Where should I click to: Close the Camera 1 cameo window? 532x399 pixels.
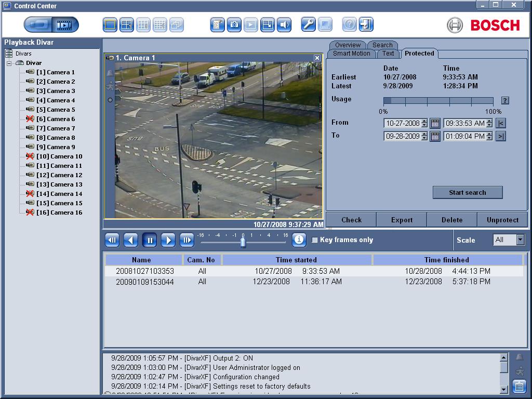click(x=317, y=58)
